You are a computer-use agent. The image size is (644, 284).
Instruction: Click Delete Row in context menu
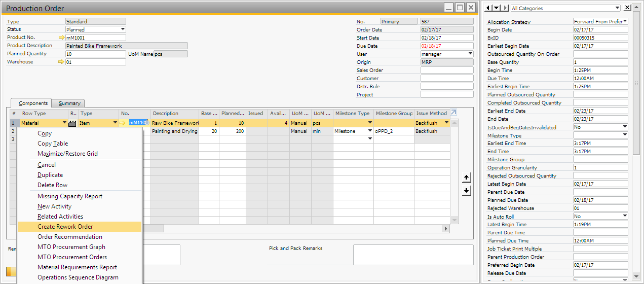(x=52, y=185)
